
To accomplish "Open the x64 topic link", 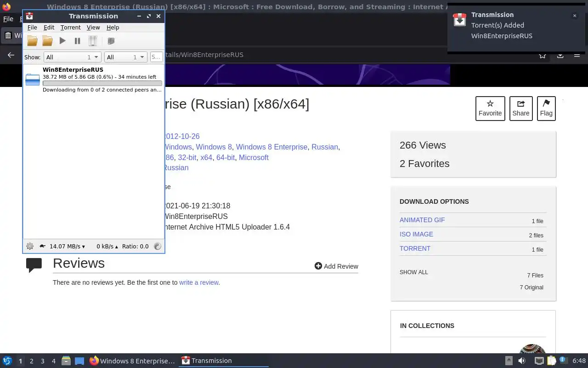I will [206, 157].
